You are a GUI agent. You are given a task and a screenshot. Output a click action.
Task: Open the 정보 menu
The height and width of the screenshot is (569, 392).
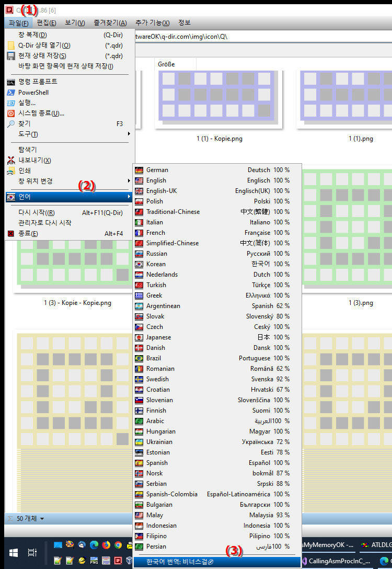[x=184, y=23]
